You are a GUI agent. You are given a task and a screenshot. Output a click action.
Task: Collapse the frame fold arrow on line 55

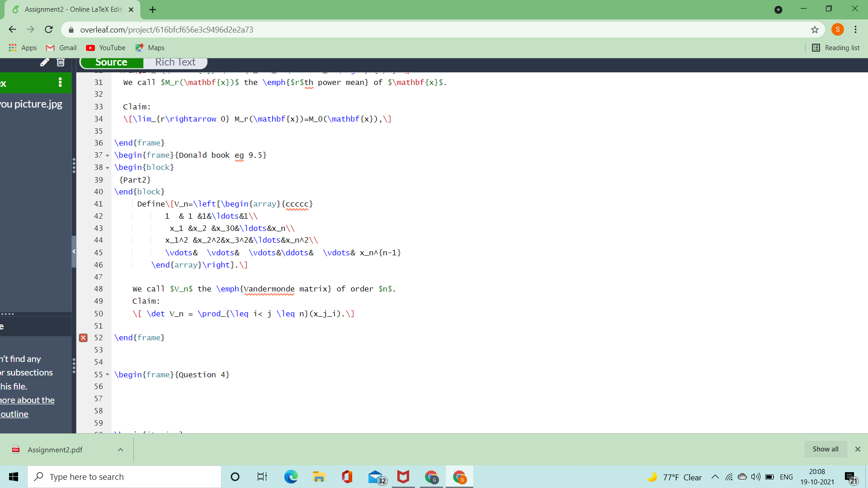[108, 375]
